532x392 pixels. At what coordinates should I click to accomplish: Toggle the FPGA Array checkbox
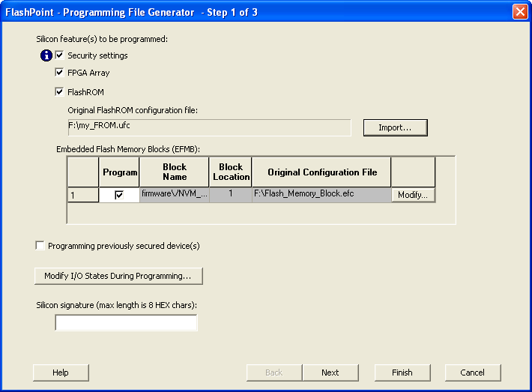[59, 72]
